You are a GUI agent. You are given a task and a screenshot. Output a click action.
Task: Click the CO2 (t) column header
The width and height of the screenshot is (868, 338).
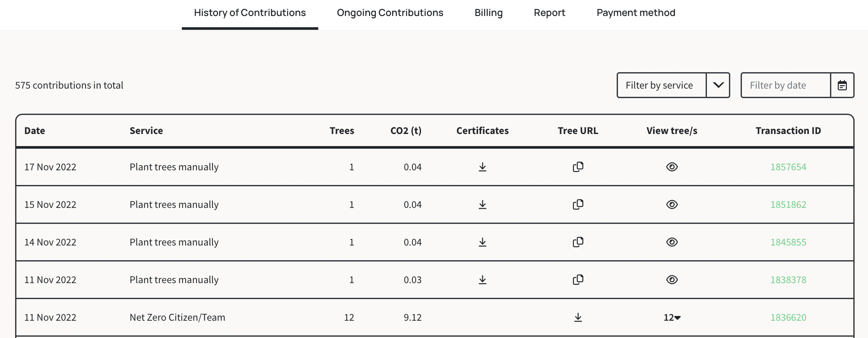(x=406, y=131)
